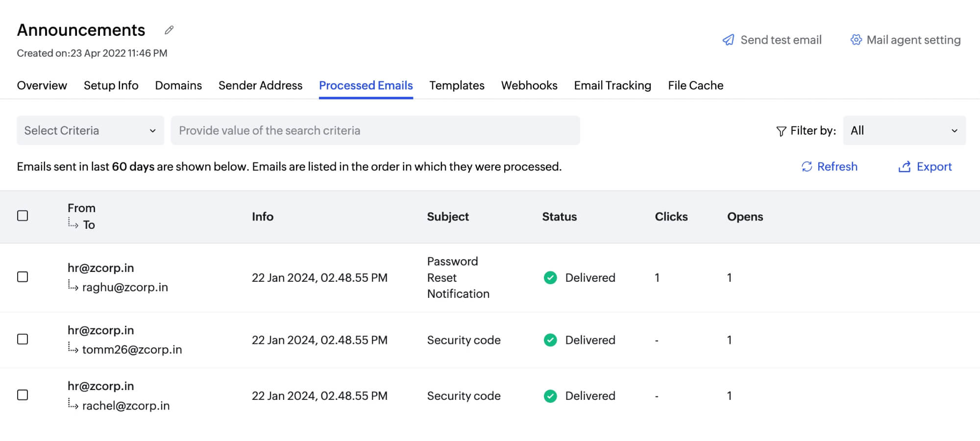
Task: Select the tomm26@zcorp.in row checkbox
Action: tap(23, 340)
